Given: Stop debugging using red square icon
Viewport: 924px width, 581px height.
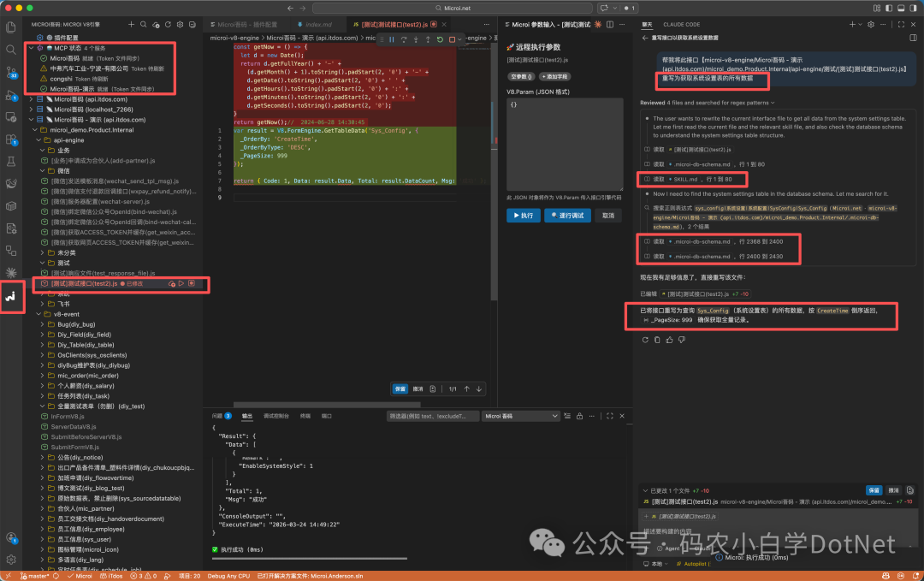Looking at the screenshot, I should (452, 39).
